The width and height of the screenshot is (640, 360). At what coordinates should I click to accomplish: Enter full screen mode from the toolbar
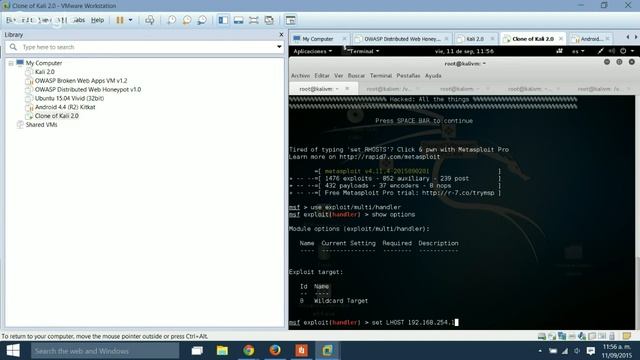click(253, 20)
